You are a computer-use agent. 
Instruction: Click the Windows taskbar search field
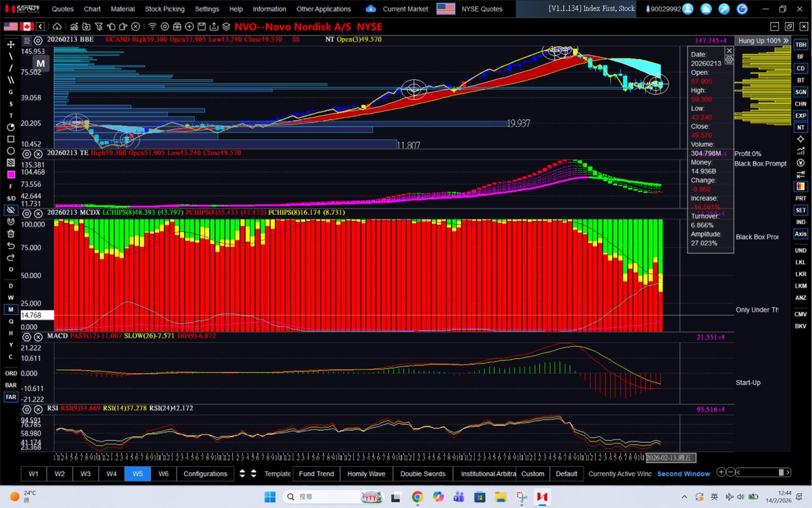334,496
